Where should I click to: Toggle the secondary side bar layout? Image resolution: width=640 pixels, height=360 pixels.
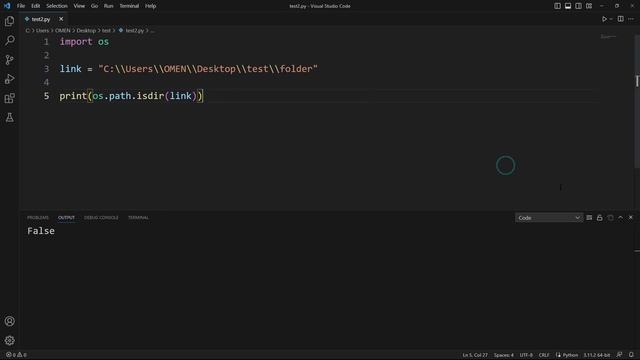tap(578, 6)
